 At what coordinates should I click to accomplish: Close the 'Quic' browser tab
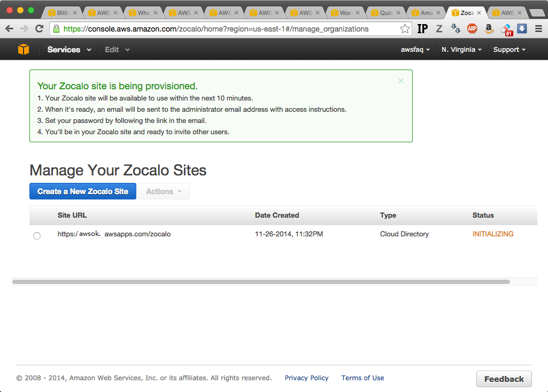[x=398, y=13]
